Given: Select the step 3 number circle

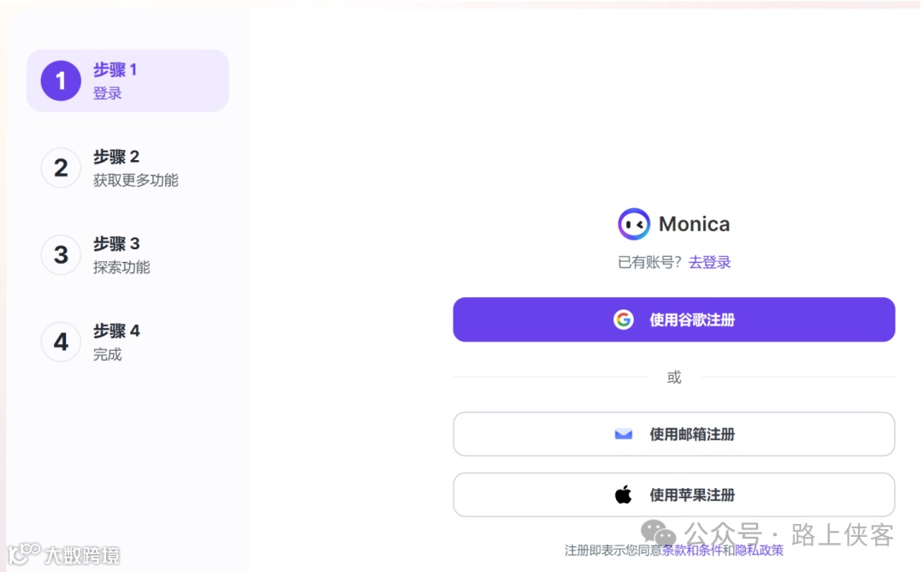Looking at the screenshot, I should pyautogui.click(x=61, y=255).
